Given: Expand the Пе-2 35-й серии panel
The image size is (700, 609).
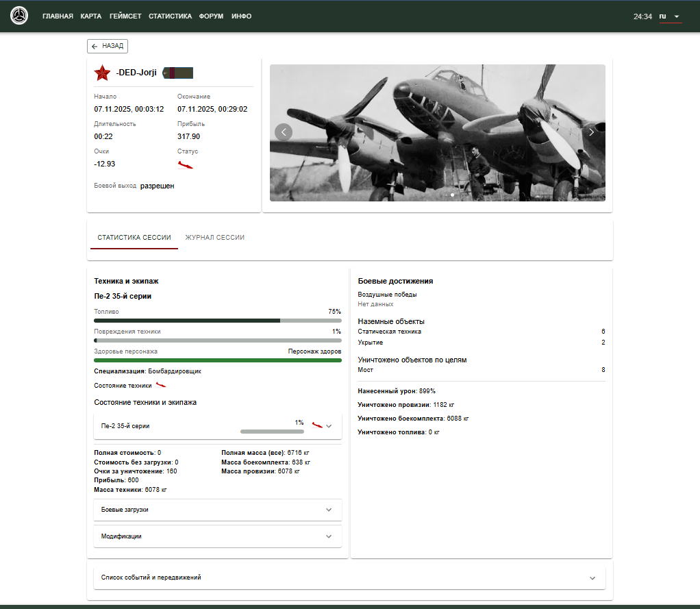Looking at the screenshot, I should tap(329, 425).
